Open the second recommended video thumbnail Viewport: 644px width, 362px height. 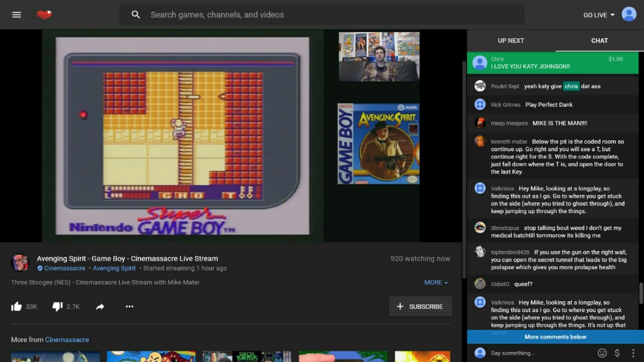[151, 356]
